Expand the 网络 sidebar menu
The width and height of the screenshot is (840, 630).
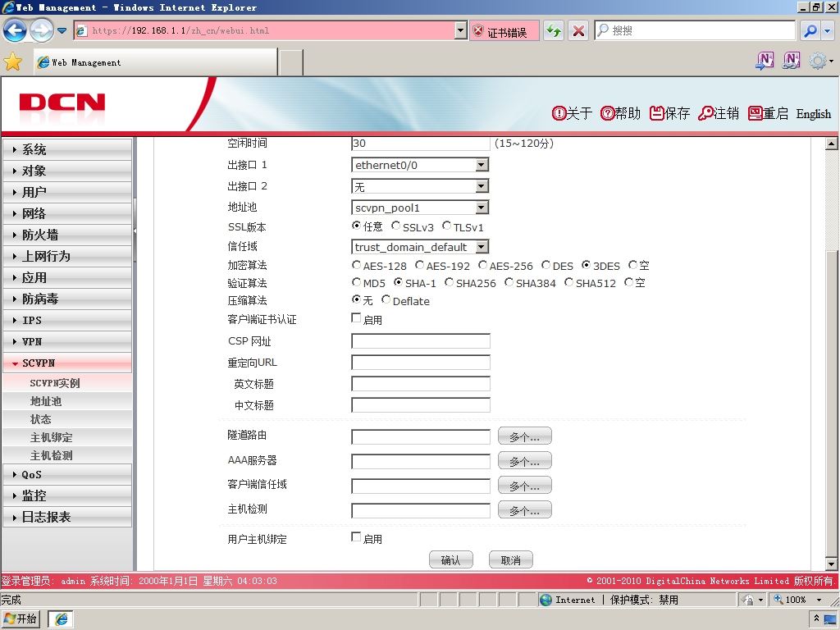[x=67, y=213]
